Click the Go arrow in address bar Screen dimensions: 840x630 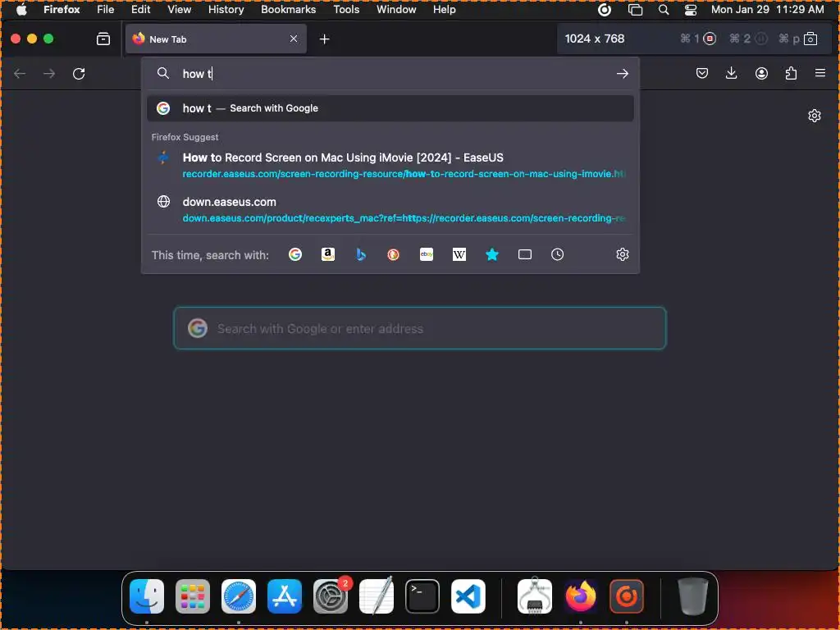pos(622,73)
